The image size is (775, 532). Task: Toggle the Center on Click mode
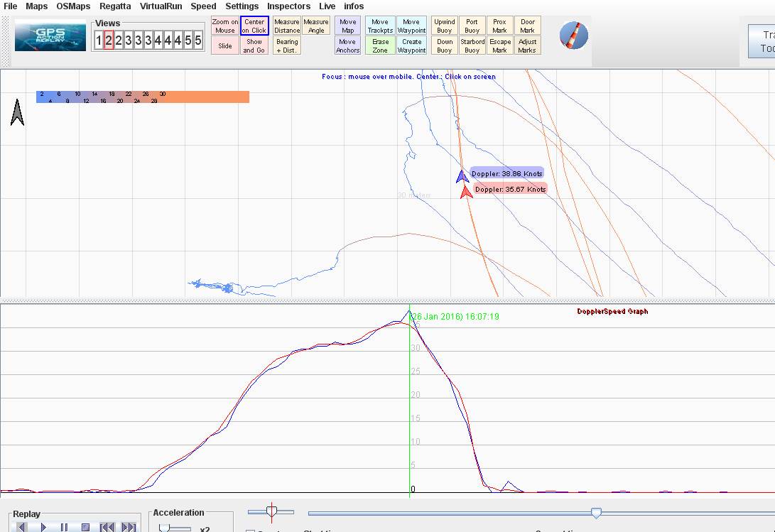coord(254,26)
